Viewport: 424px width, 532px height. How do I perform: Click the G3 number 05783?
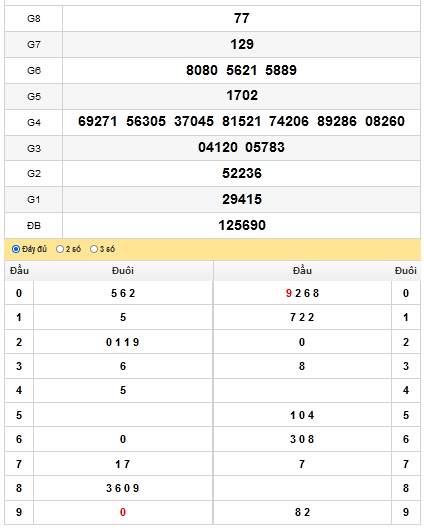pos(265,147)
